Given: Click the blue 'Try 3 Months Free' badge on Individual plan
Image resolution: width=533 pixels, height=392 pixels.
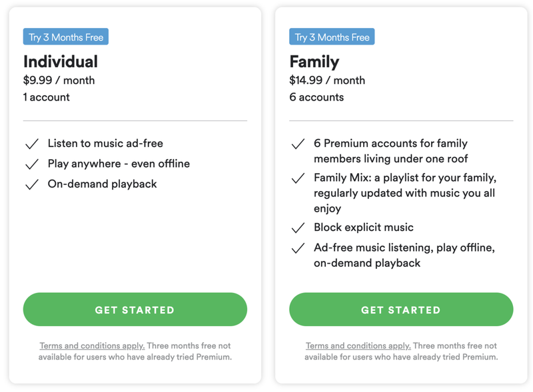Looking at the screenshot, I should (x=65, y=37).
